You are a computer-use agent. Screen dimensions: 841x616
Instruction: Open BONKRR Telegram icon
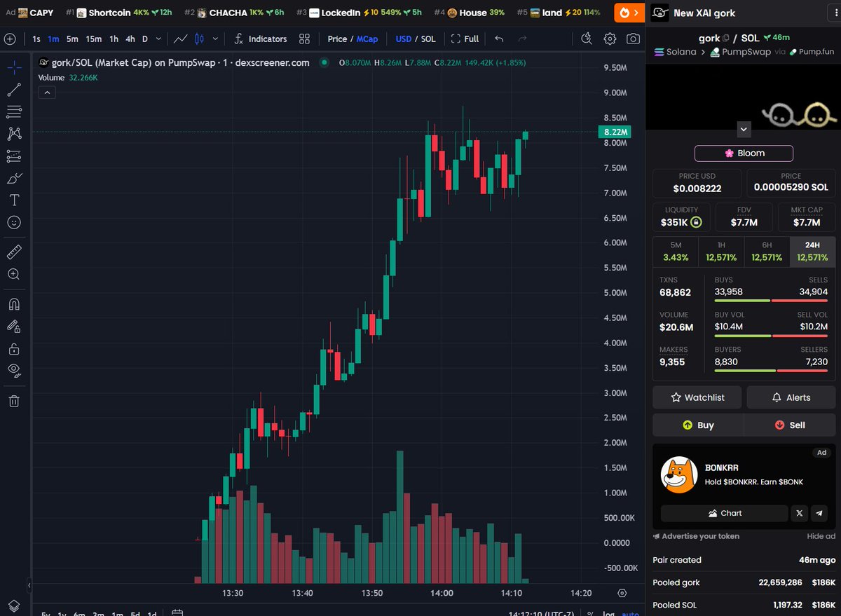(819, 513)
